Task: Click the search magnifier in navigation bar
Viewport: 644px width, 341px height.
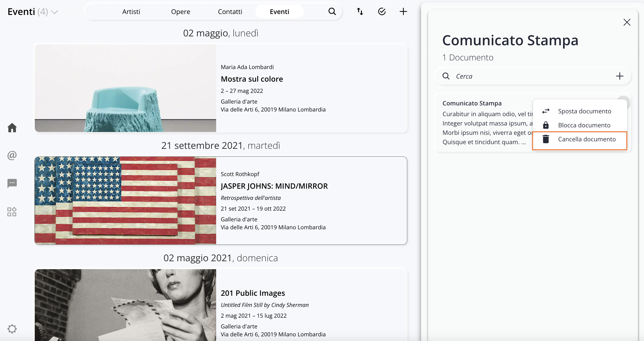Action: tap(332, 11)
